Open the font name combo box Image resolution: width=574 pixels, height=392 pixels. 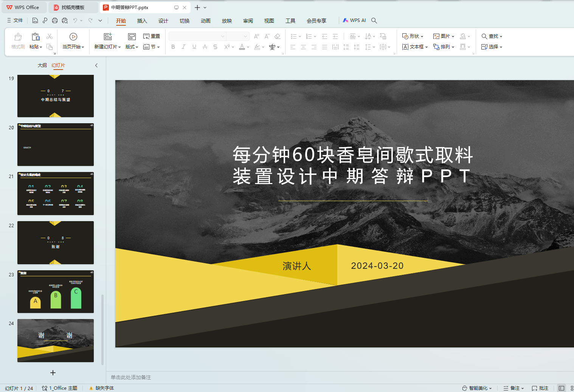pyautogui.click(x=197, y=36)
